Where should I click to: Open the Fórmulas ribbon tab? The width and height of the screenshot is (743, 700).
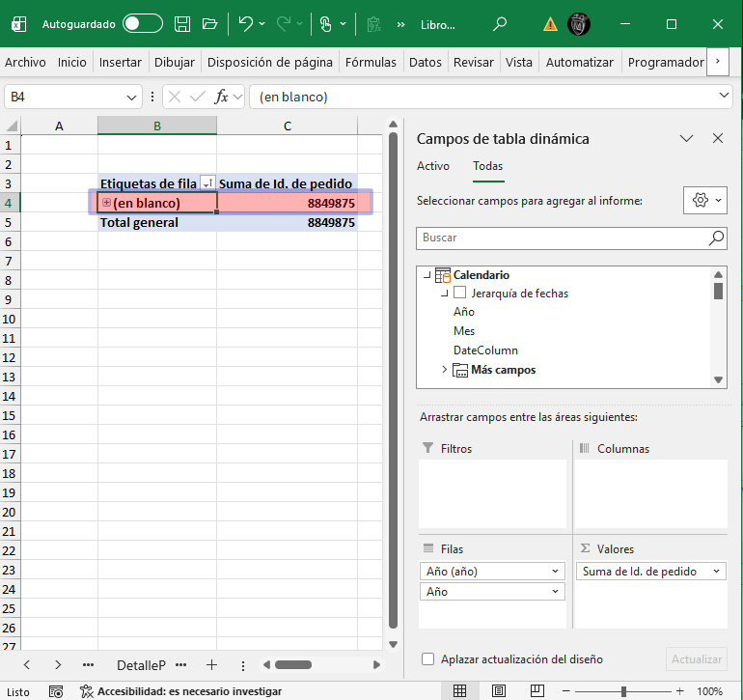371,62
